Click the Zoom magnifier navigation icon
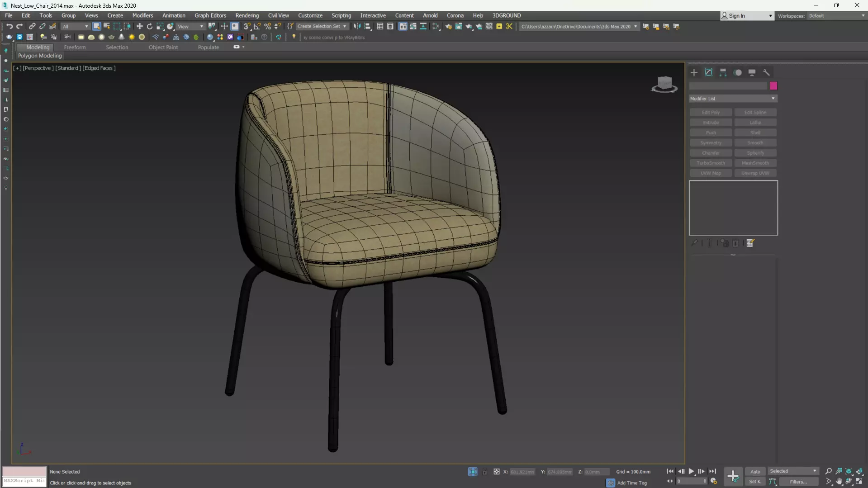Viewport: 868px width, 488px height. click(x=829, y=471)
